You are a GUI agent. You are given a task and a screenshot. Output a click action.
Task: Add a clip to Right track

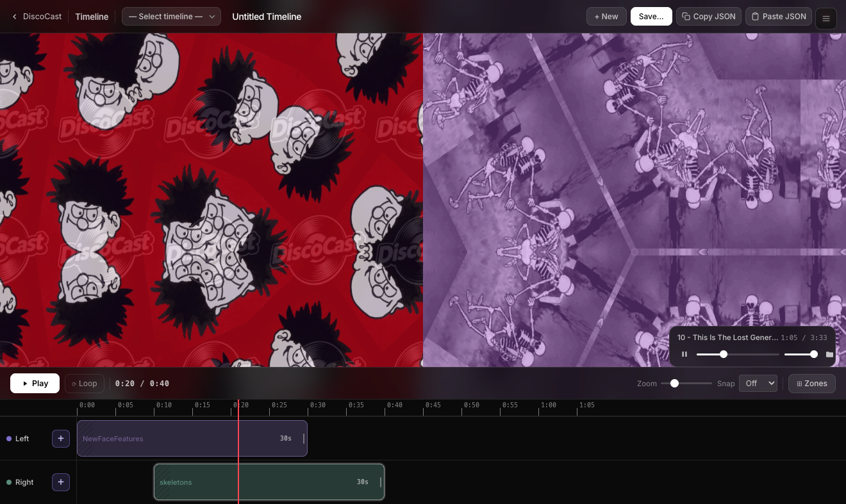point(61,482)
